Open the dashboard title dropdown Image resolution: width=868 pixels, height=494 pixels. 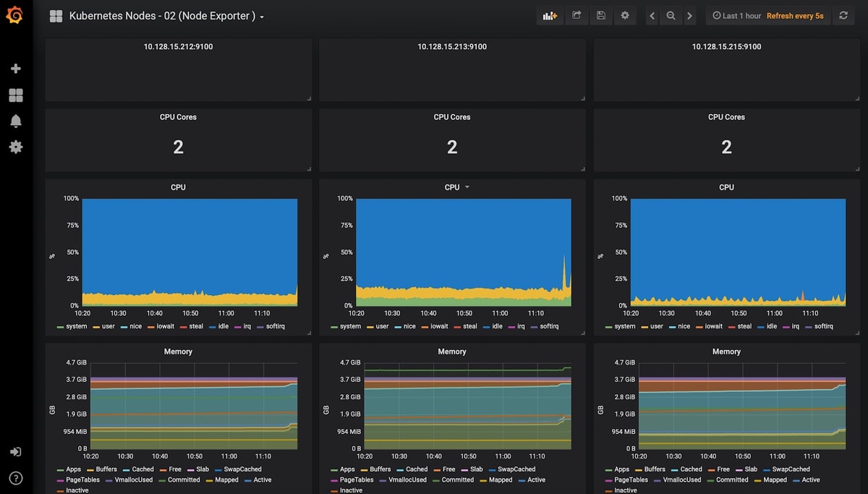(166, 16)
